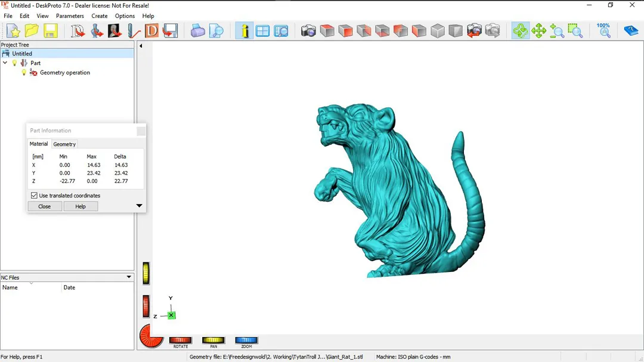Open print preview magnifier page icon
Viewport: 644px width, 362px height.
(x=216, y=31)
